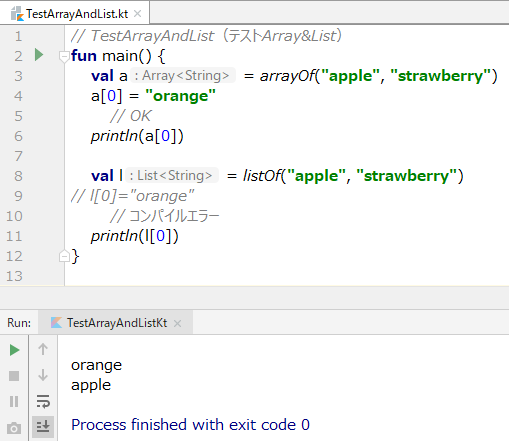509x441 pixels.
Task: Toggle scroll to end of output
Action: [x=43, y=426]
